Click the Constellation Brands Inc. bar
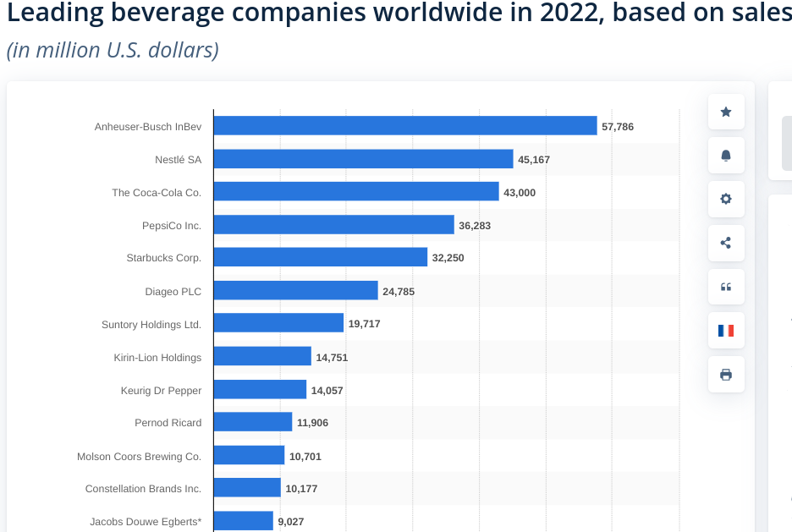 [247, 487]
